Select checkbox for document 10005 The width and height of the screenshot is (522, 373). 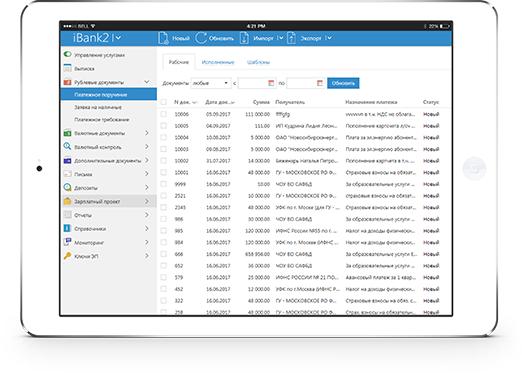[164, 126]
